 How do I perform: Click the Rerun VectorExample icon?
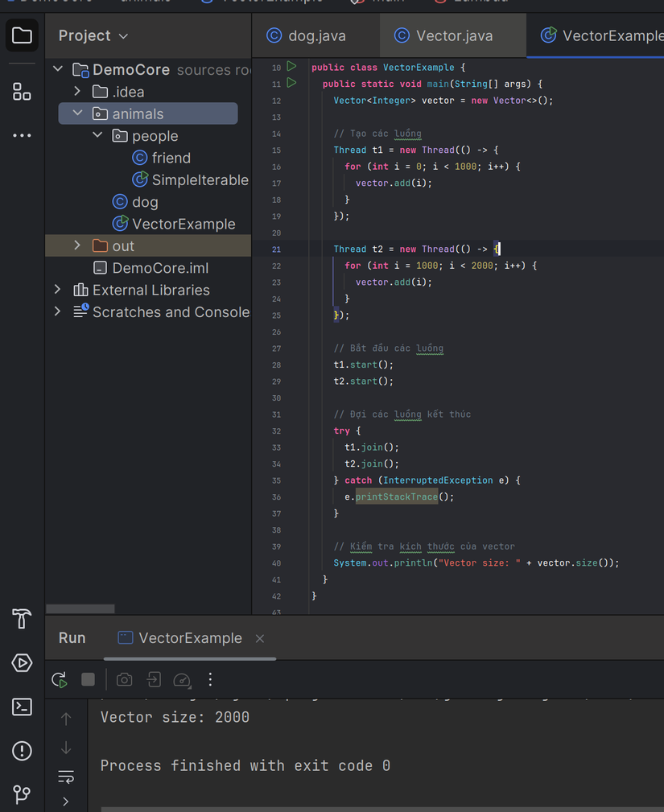[x=59, y=679]
